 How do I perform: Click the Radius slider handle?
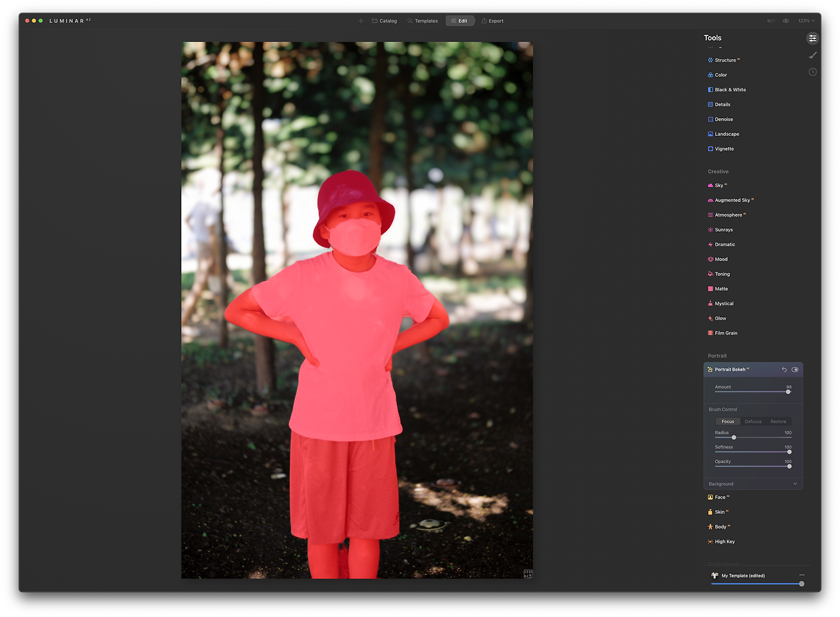point(734,437)
